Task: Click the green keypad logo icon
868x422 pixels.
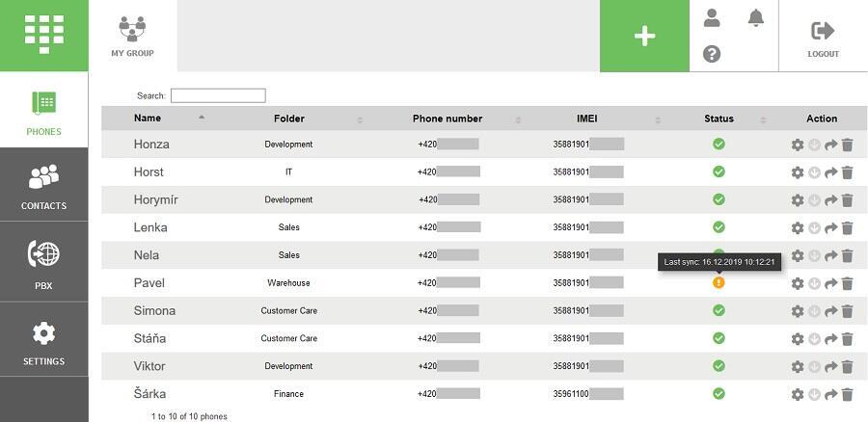Action: (x=43, y=34)
